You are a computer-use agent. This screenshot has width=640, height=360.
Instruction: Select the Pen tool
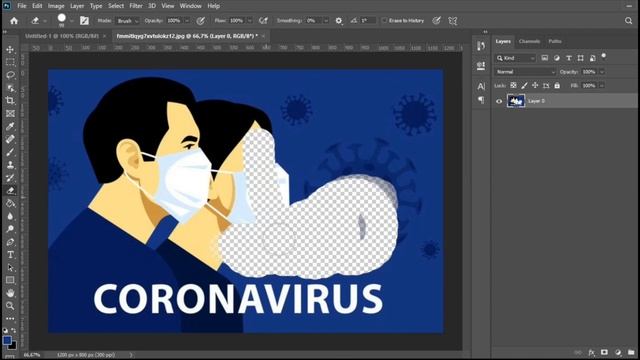(x=10, y=242)
